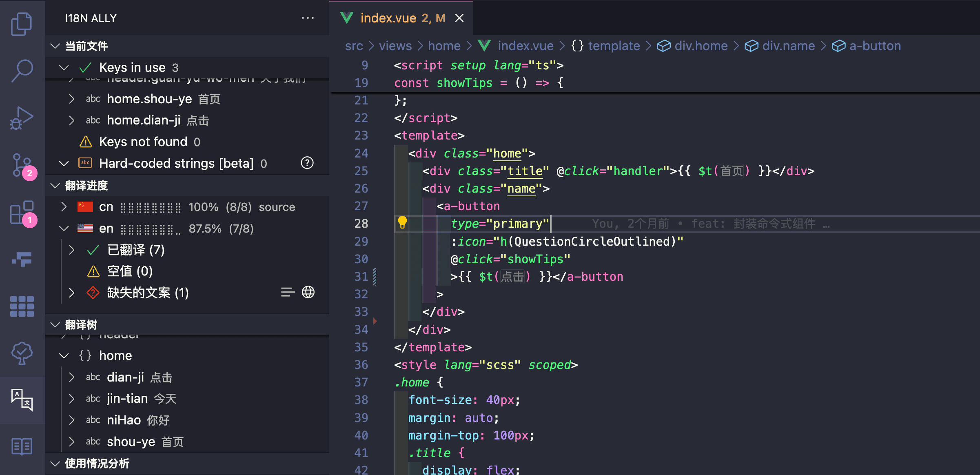Click the help icon for Hard-coded strings
Viewport: 980px width, 475px height.
(x=307, y=163)
